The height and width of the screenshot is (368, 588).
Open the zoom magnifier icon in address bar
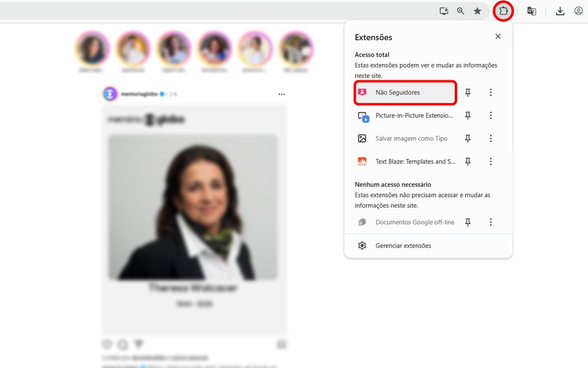(x=461, y=11)
